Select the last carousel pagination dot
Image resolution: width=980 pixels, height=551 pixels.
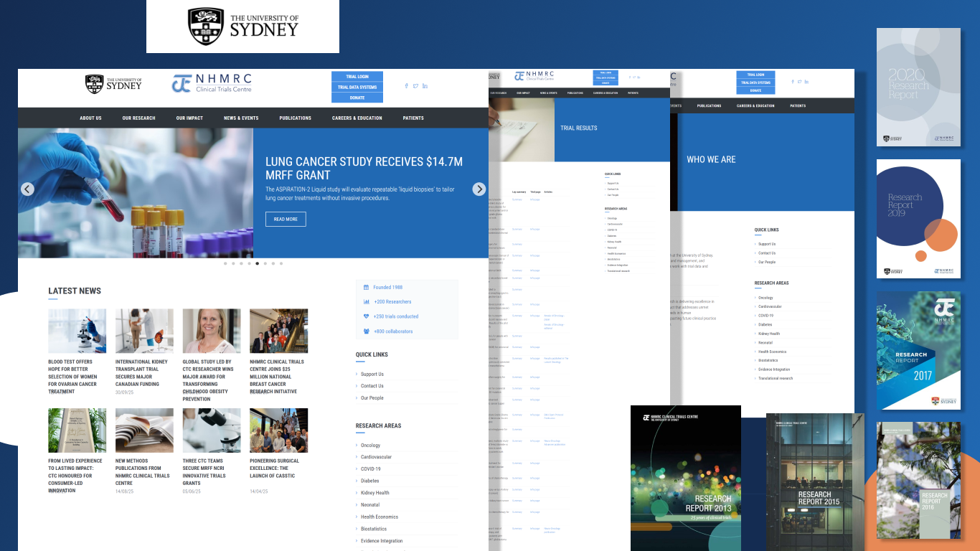(x=281, y=263)
